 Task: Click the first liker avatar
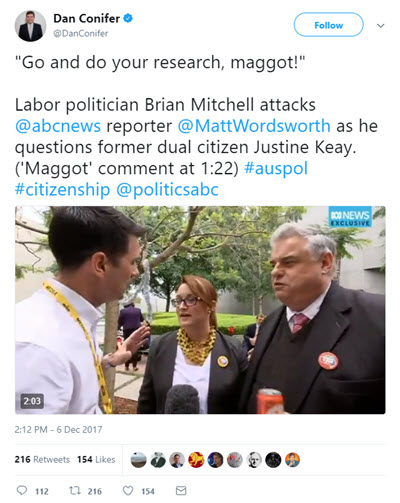click(x=138, y=460)
